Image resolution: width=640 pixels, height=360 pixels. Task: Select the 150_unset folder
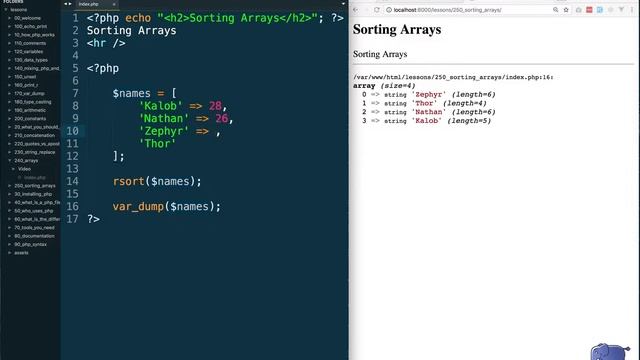pyautogui.click(x=25, y=77)
